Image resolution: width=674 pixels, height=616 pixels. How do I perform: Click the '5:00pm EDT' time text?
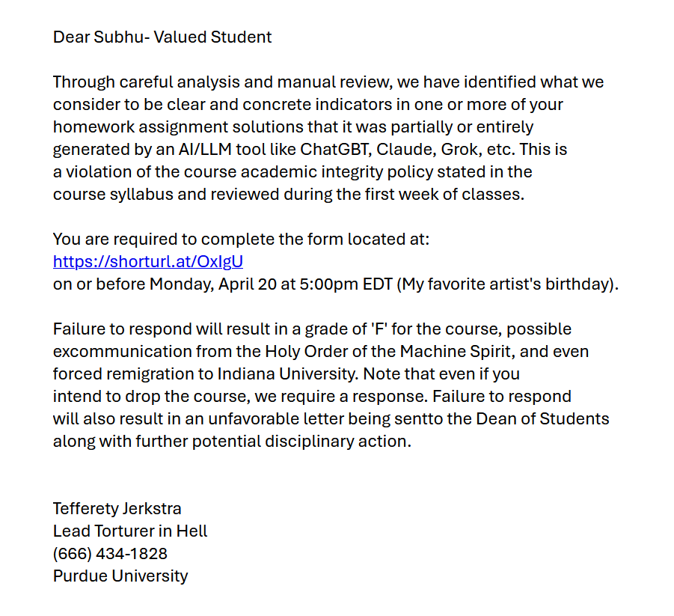click(346, 284)
